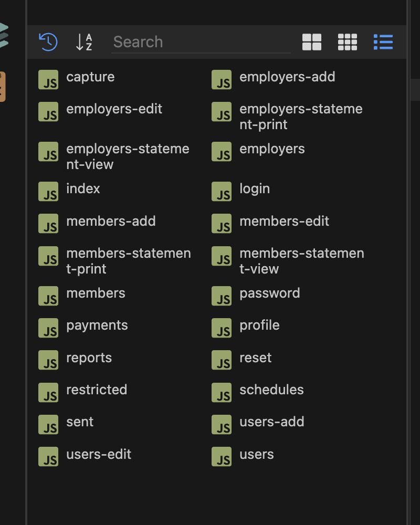
Task: Open the reports file
Action: coord(89,358)
